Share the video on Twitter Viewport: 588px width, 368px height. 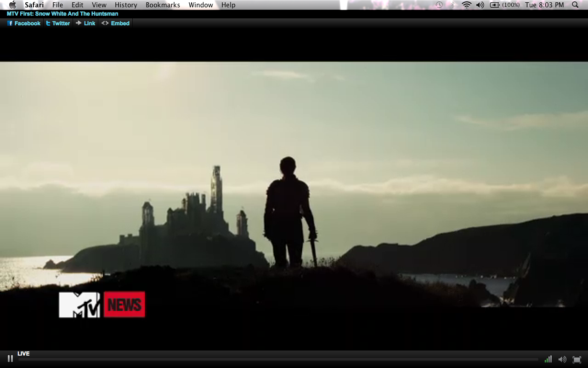click(58, 23)
